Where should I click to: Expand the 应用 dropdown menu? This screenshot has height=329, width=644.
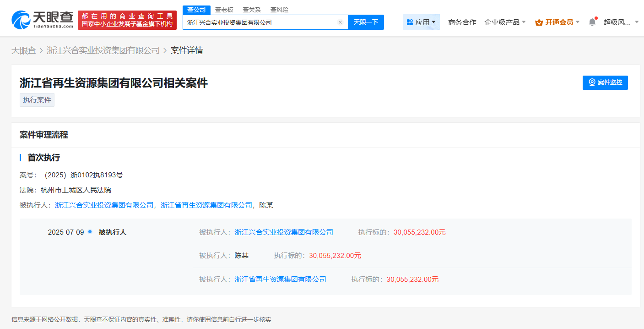tap(421, 22)
